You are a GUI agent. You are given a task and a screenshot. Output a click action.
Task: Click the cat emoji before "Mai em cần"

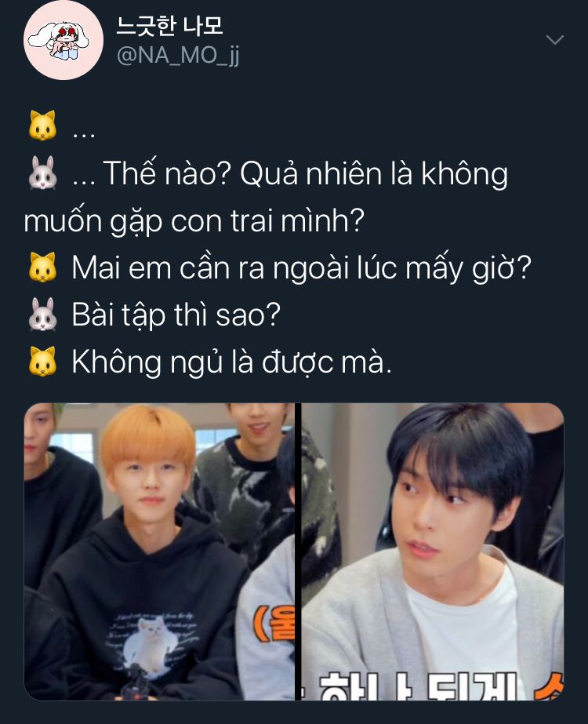(x=42, y=267)
